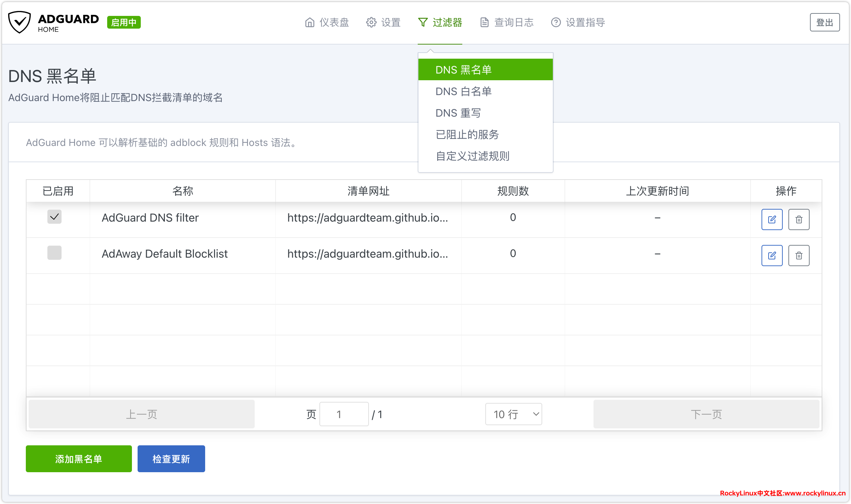Edit the AdGuard DNS filter entry
The image size is (851, 504).
pyautogui.click(x=772, y=219)
